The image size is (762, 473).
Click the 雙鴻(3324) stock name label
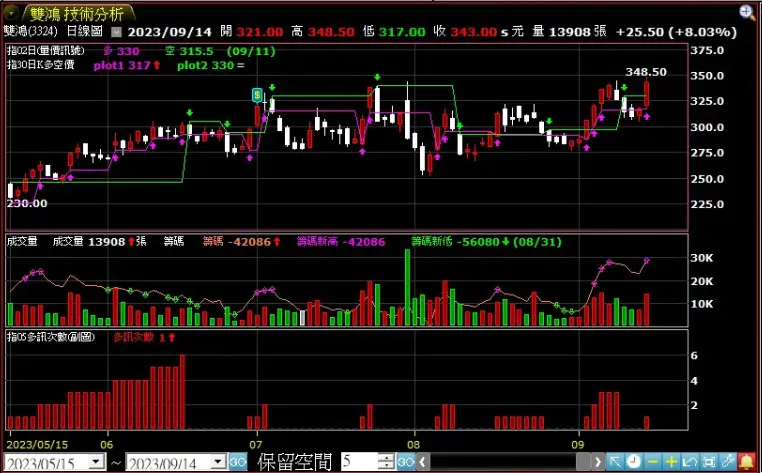tap(30, 32)
